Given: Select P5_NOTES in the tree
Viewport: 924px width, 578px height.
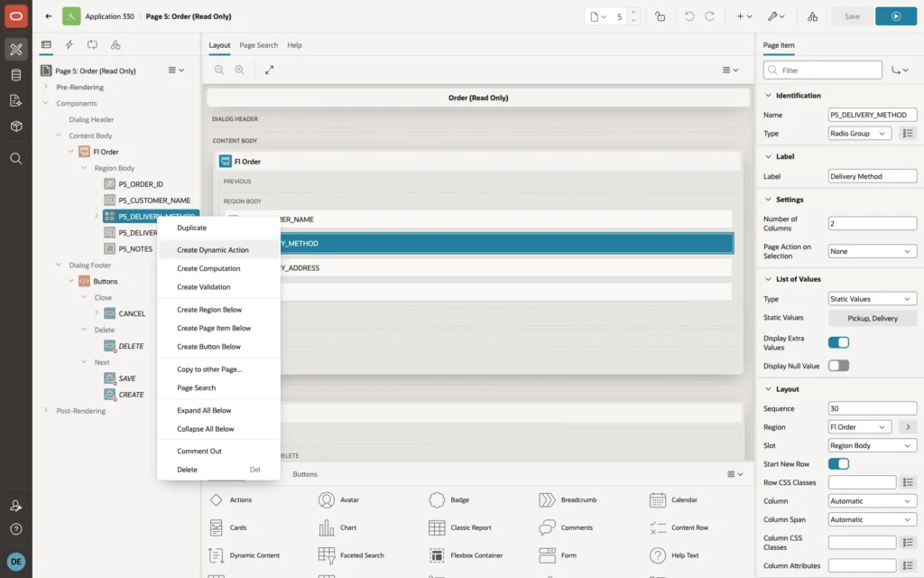Looking at the screenshot, I should coord(135,249).
